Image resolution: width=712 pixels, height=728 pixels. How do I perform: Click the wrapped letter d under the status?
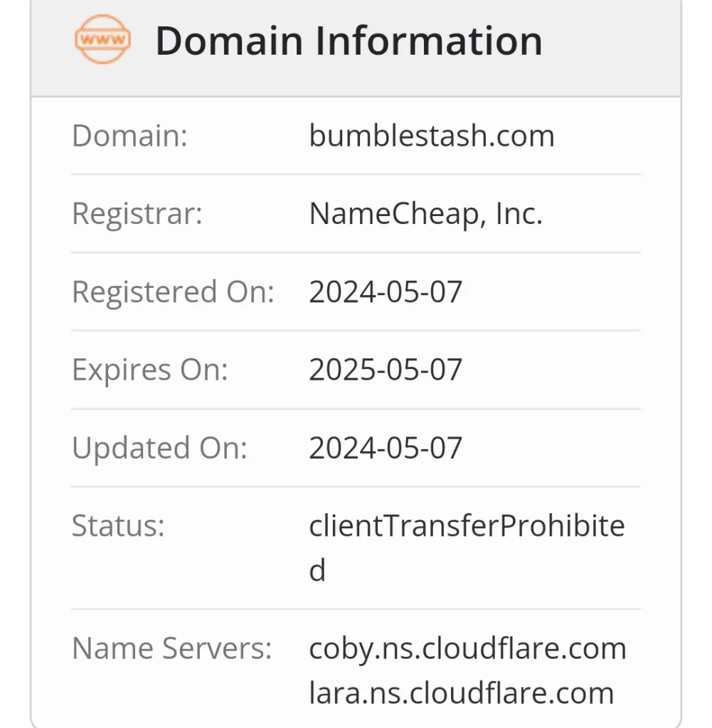[317, 570]
